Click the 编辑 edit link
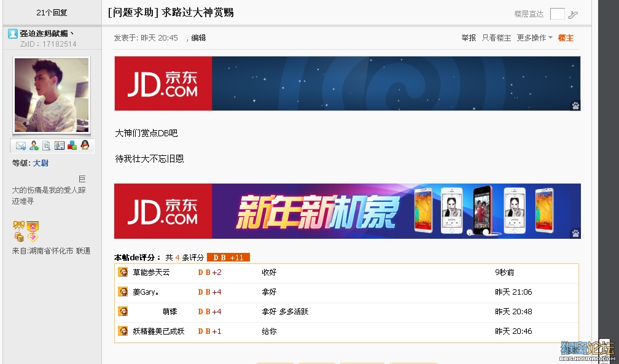 (198, 38)
